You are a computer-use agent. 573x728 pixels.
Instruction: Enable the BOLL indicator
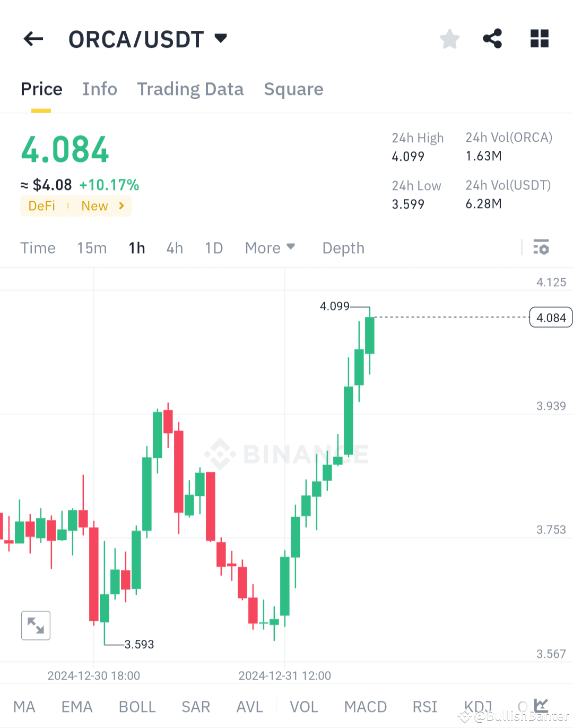click(137, 707)
